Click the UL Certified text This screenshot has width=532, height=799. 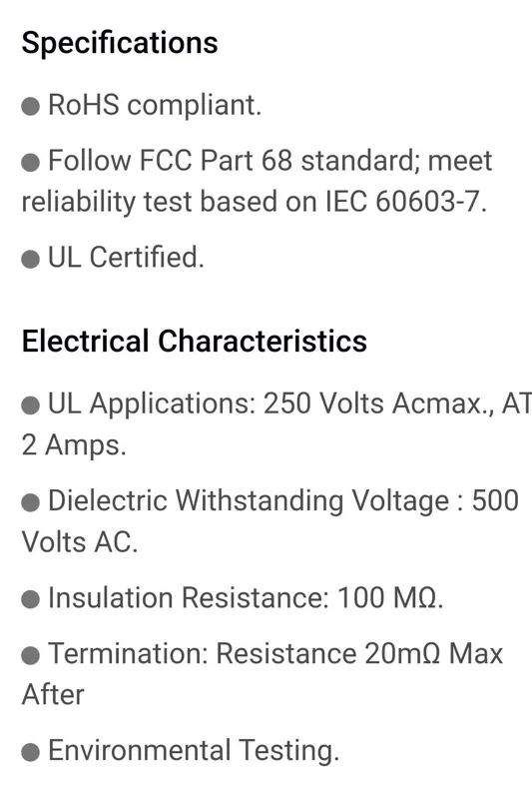[126, 258]
